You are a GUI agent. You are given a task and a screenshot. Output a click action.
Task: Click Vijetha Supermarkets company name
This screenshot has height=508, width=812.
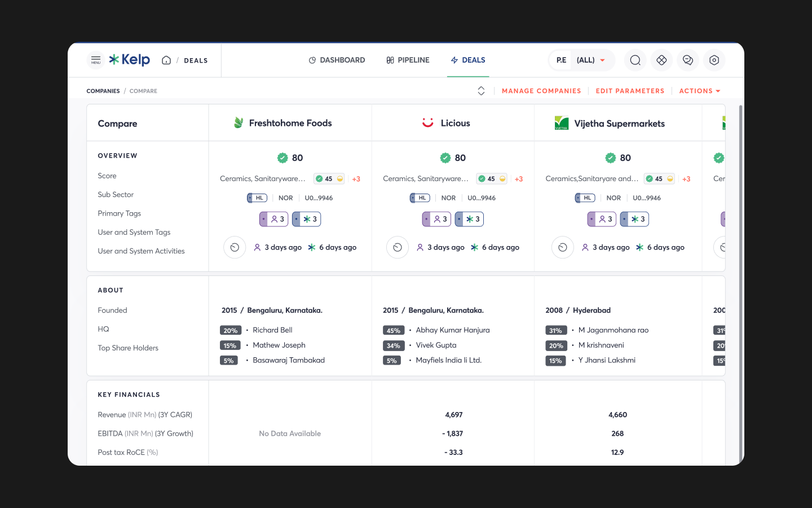click(619, 124)
